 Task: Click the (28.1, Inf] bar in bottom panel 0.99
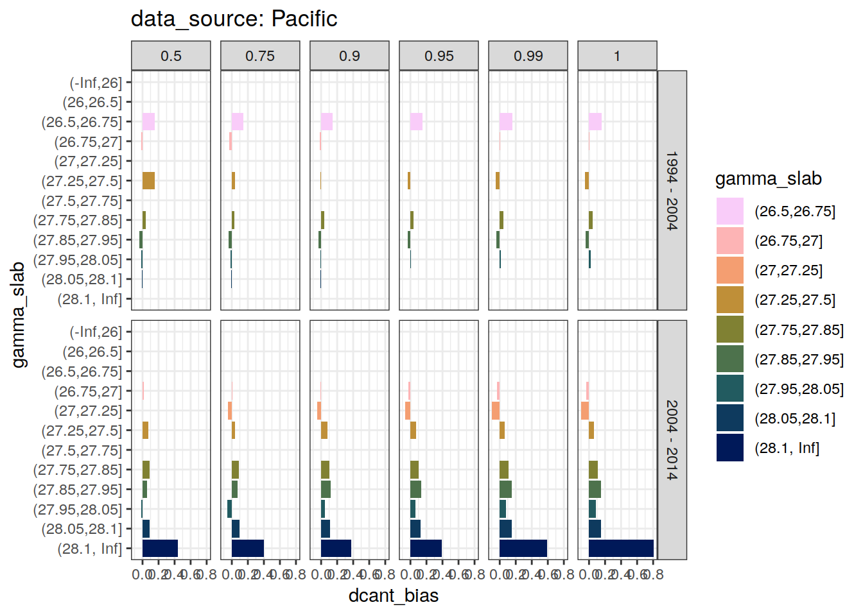pos(523,549)
